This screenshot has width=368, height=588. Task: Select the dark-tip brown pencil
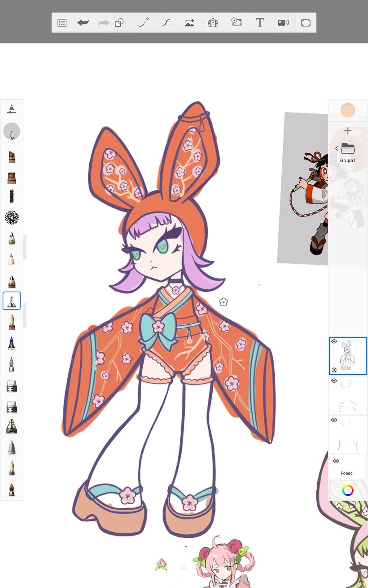(12, 281)
